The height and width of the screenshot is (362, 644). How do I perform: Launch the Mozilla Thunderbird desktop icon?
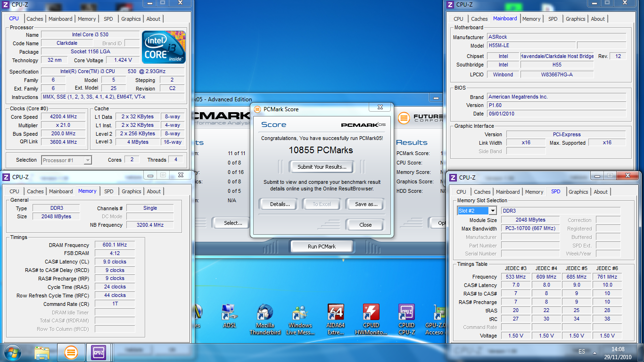point(265,319)
